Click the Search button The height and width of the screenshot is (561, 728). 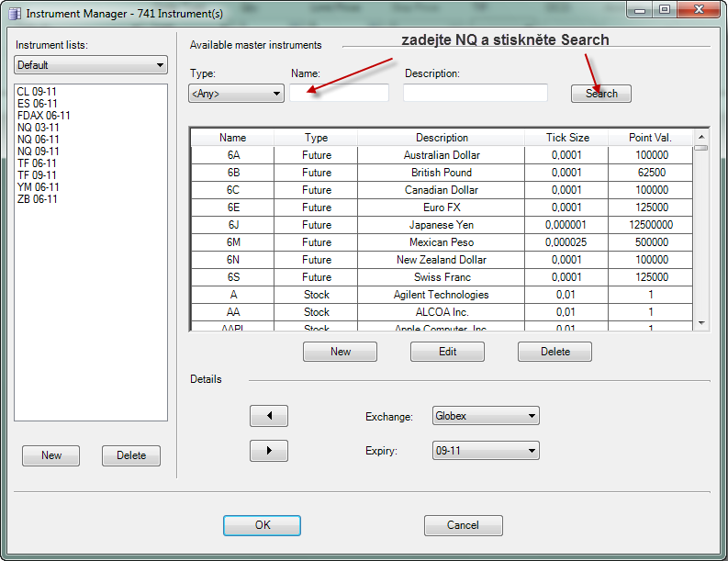(600, 94)
